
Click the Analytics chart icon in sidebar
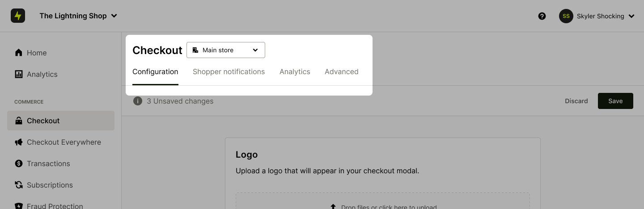tap(19, 74)
